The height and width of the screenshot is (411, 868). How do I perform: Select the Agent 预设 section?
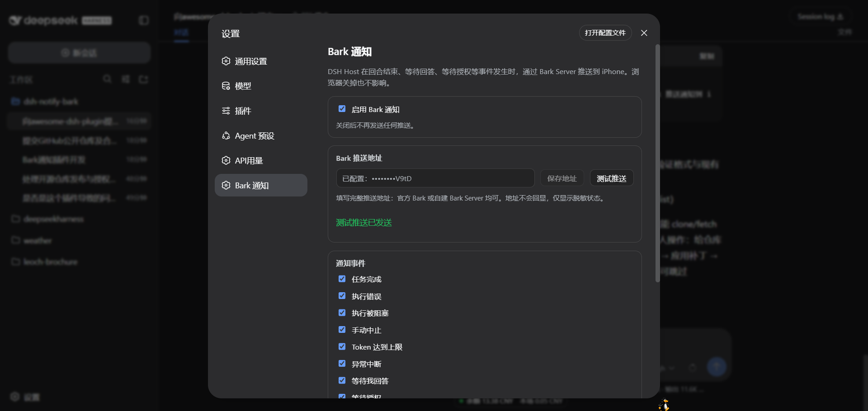click(261, 135)
